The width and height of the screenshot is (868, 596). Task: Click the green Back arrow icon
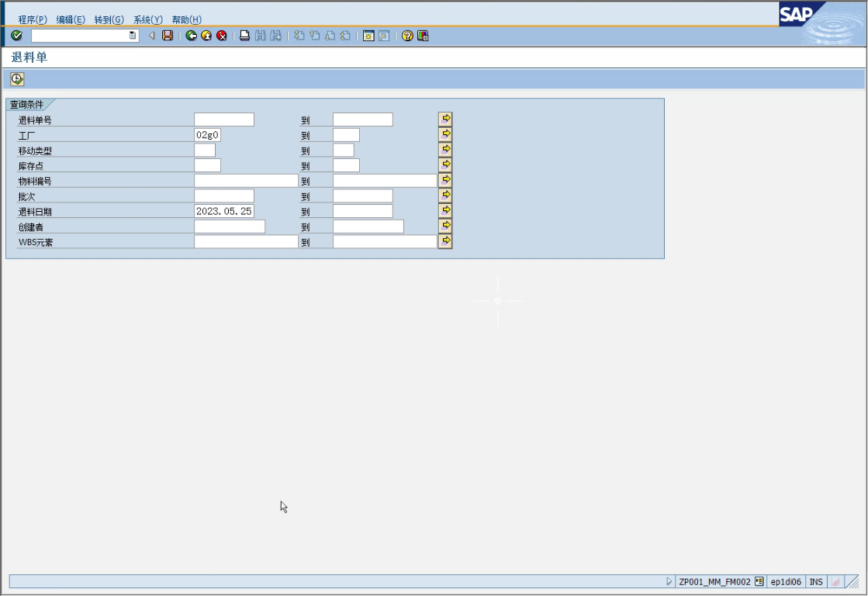coord(191,36)
